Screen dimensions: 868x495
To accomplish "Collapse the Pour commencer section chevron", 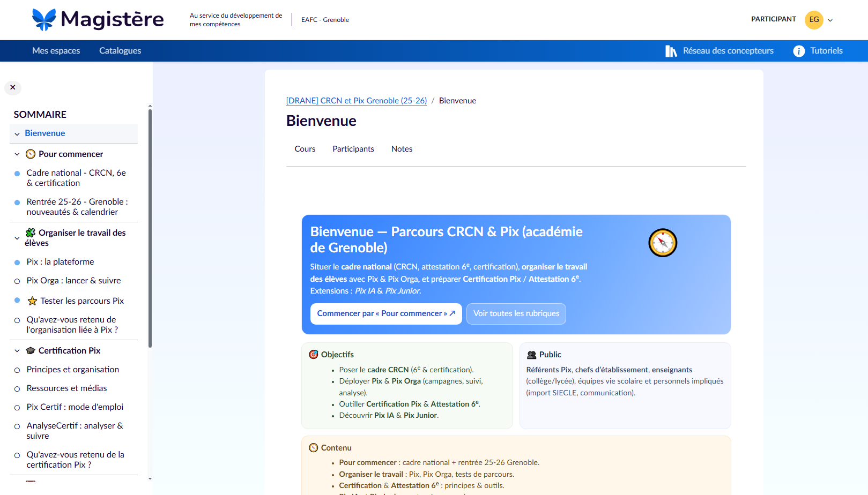I will [x=17, y=154].
